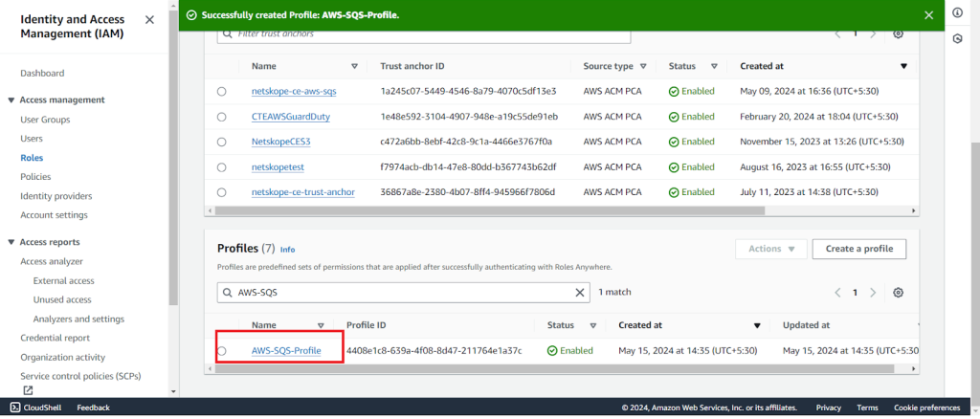Open Analyzers and settings in sidebar

(x=78, y=320)
